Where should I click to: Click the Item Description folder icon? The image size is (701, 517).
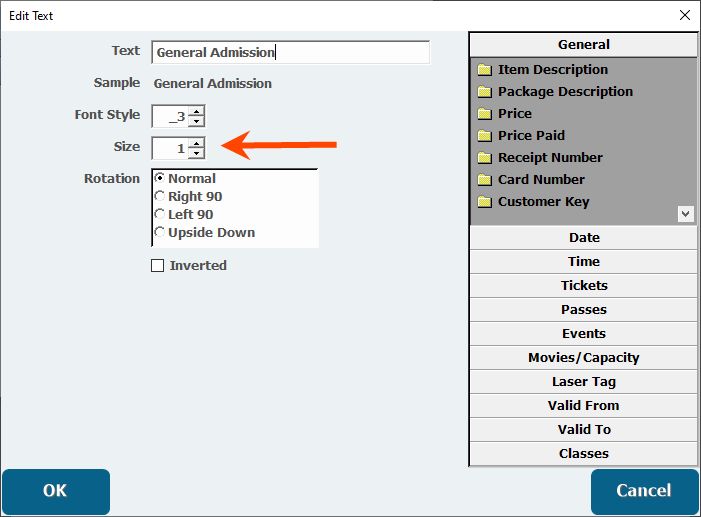point(485,70)
